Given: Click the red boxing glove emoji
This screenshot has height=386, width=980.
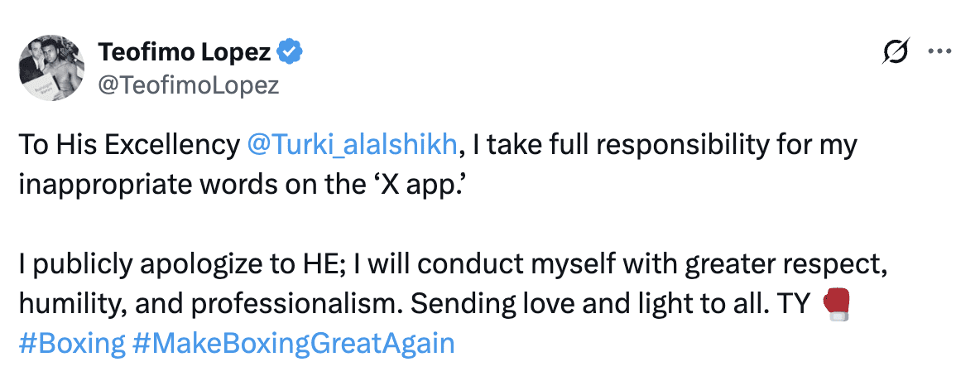Looking at the screenshot, I should click(x=836, y=305).
